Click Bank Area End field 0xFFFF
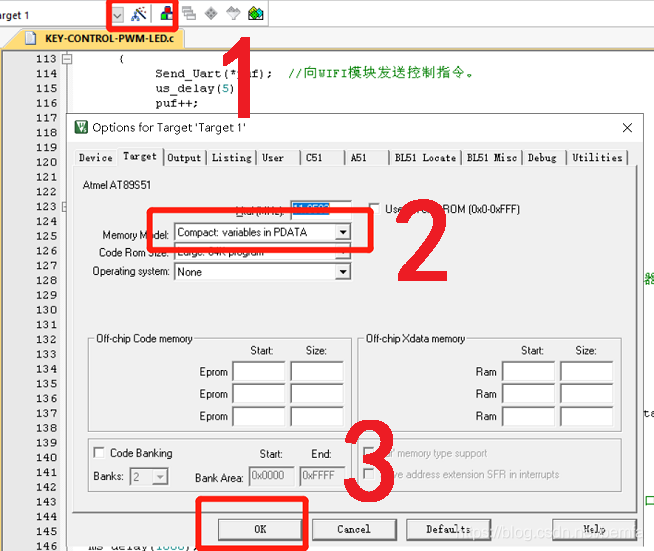654x551 pixels. point(322,476)
